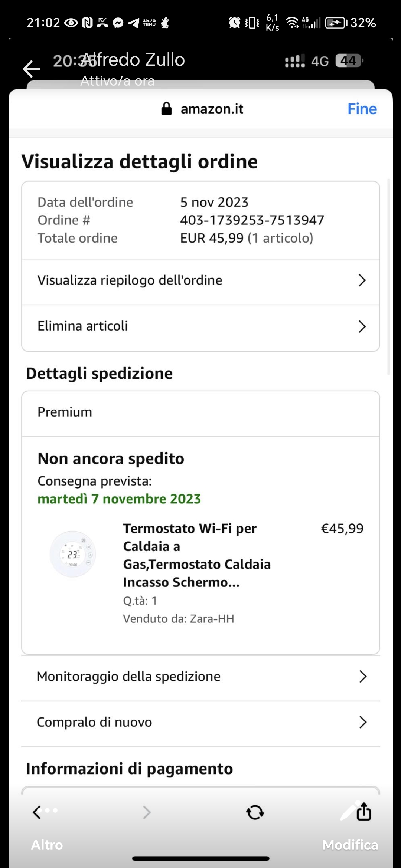The height and width of the screenshot is (868, 401).
Task: Tap the Altro option at bottom left
Action: pyautogui.click(x=47, y=845)
